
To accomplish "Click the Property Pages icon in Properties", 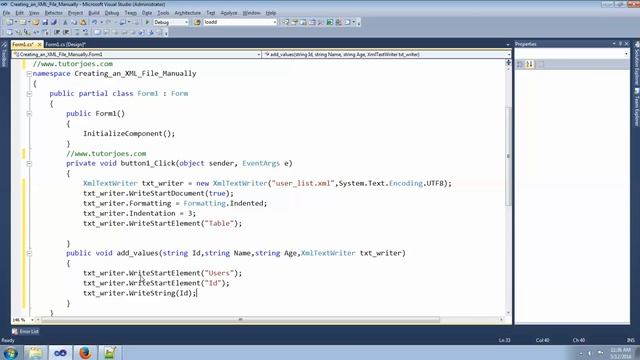I will [540, 64].
